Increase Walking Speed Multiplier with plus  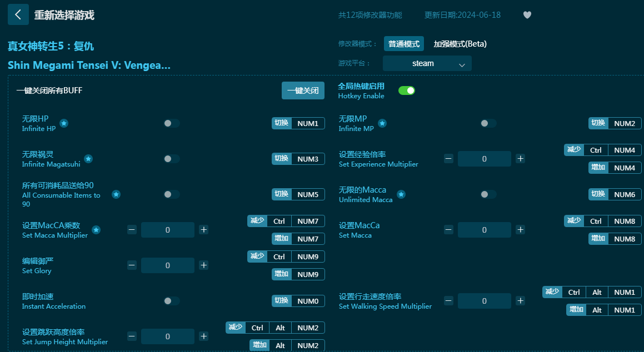click(521, 301)
